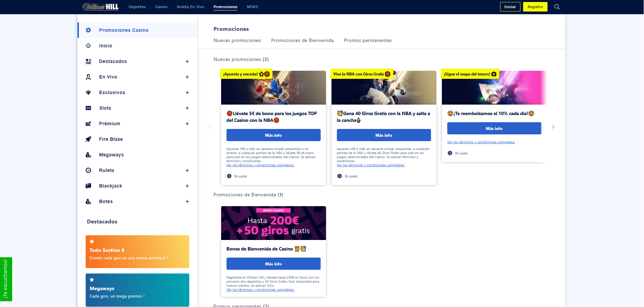
Task: Click the star icon on Megaways card
Action: pos(92,280)
